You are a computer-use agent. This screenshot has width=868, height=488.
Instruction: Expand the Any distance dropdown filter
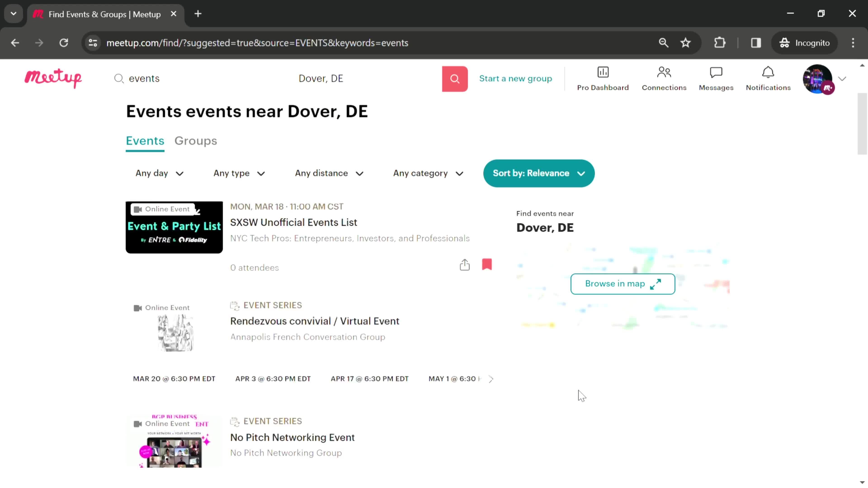pyautogui.click(x=328, y=173)
